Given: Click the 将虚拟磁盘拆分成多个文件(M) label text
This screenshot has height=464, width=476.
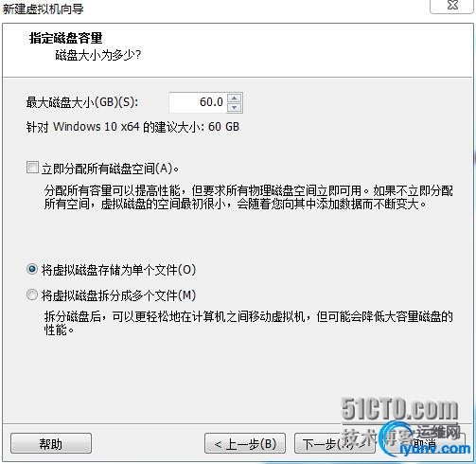Looking at the screenshot, I should (x=118, y=295).
